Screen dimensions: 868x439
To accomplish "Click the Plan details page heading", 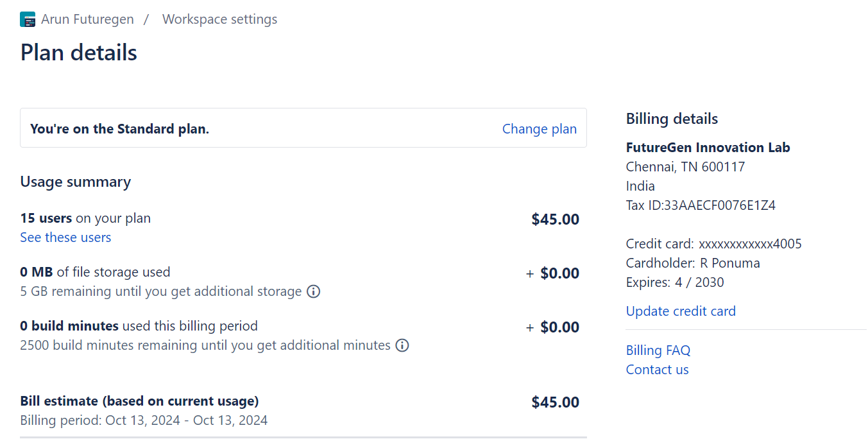I will 79,53.
